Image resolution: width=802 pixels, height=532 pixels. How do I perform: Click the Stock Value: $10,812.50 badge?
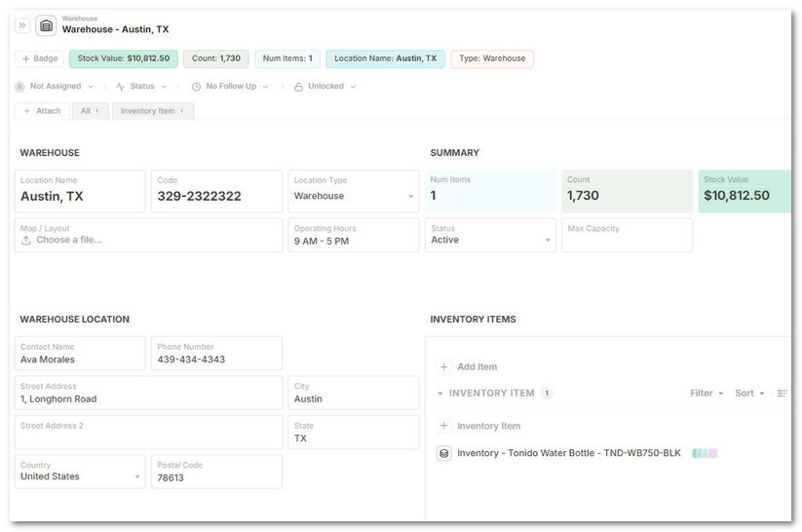tap(123, 58)
